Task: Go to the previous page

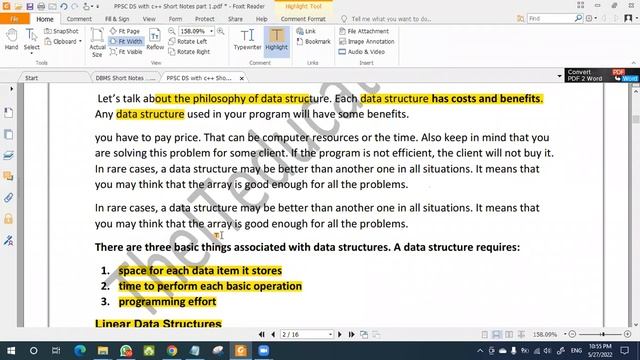Action: tap(273, 334)
